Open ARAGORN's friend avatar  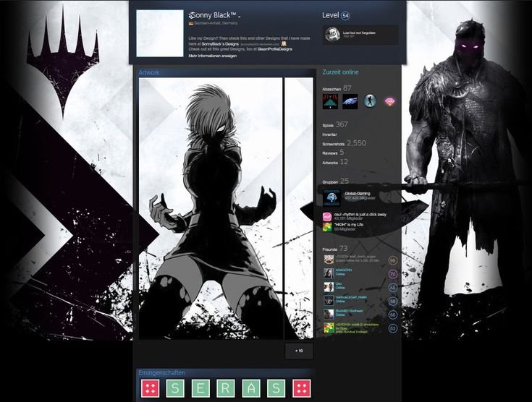(x=329, y=273)
